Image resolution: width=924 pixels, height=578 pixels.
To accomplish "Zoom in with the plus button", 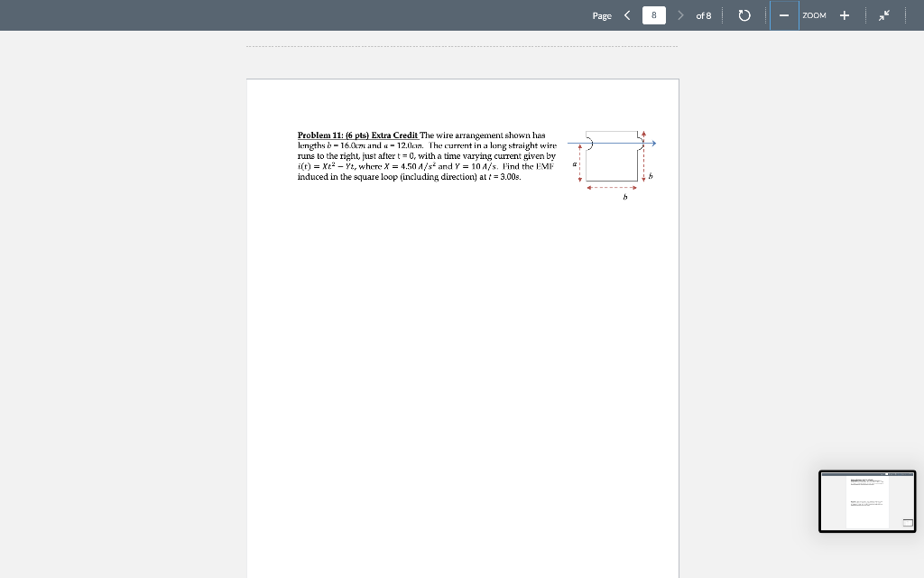I will coord(845,15).
